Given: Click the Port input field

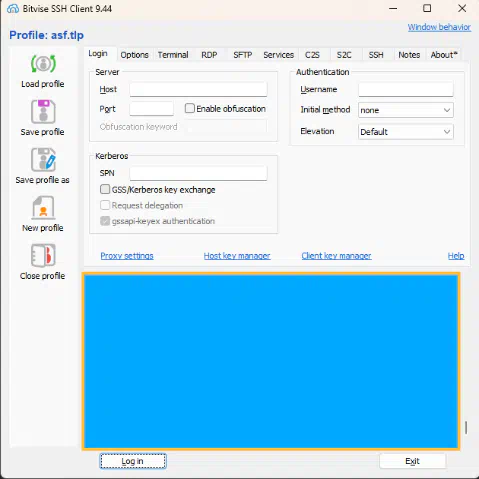Looking at the screenshot, I should click(x=151, y=109).
